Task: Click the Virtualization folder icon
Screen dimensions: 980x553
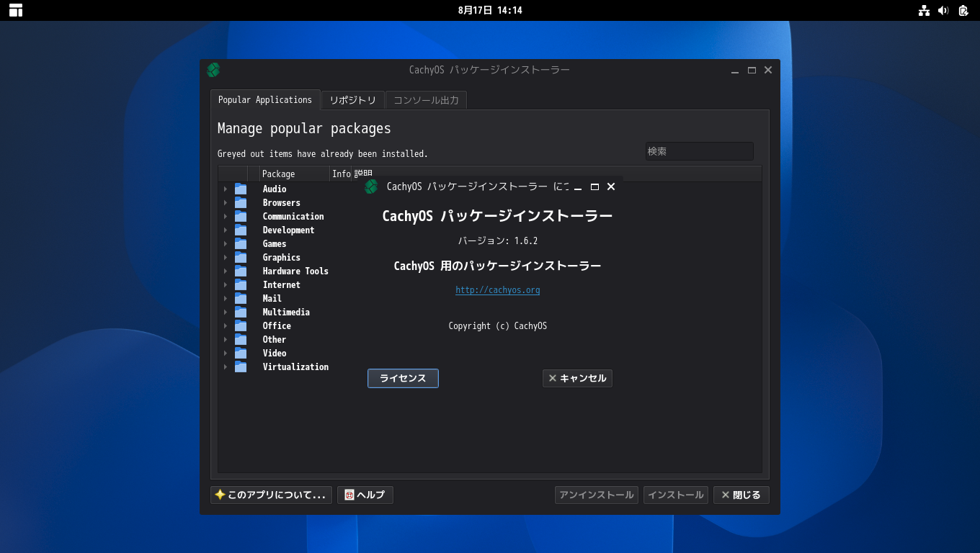Action: 241,367
